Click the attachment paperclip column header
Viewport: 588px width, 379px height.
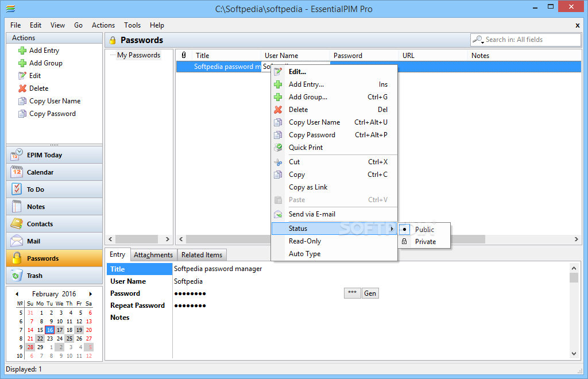point(184,55)
